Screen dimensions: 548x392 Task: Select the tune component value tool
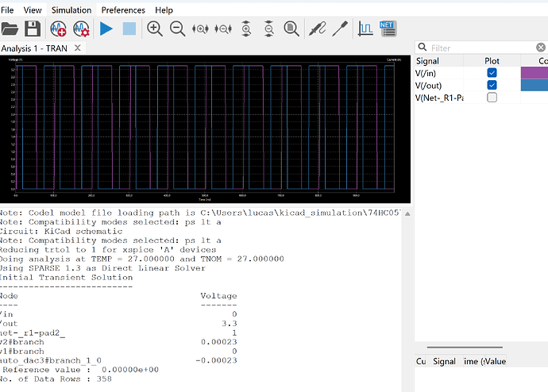[340, 29]
